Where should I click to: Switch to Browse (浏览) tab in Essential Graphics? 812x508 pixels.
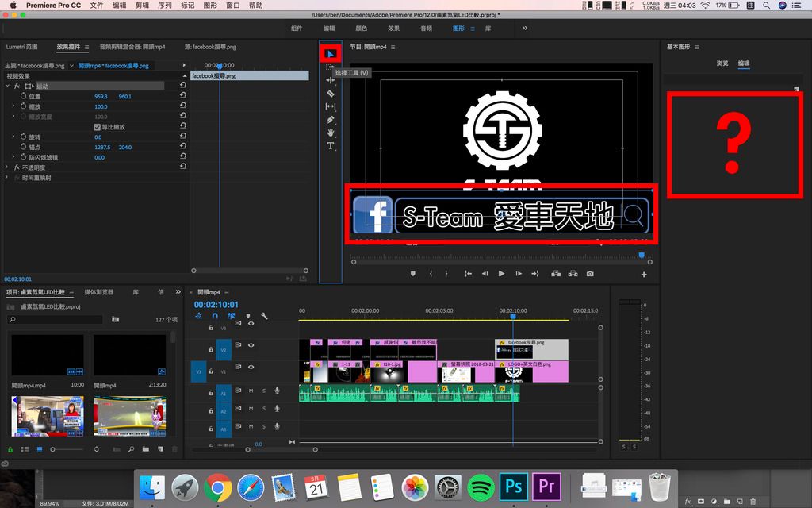(722, 63)
